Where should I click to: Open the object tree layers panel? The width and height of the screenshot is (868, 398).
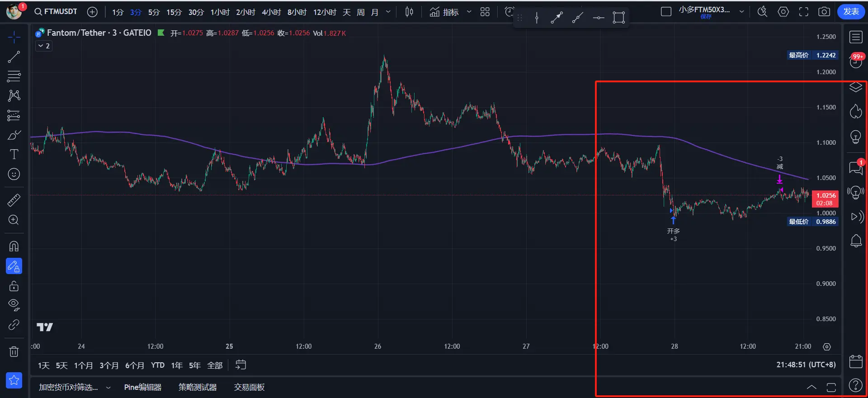(x=856, y=87)
